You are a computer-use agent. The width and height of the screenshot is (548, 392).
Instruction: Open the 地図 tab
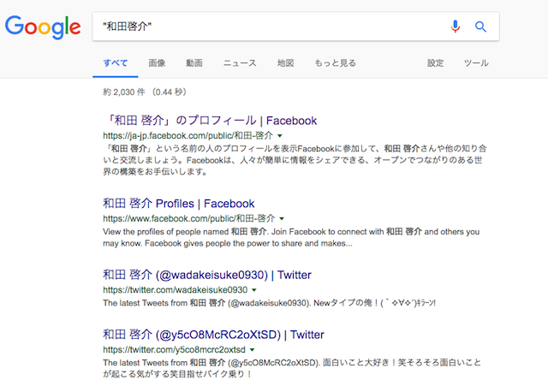[x=285, y=63]
